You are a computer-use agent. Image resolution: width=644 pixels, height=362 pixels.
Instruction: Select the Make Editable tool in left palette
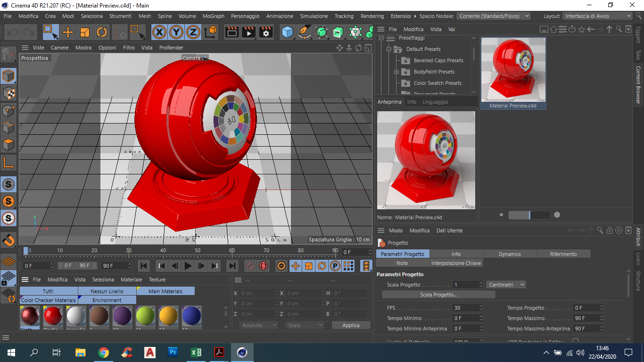(8, 55)
